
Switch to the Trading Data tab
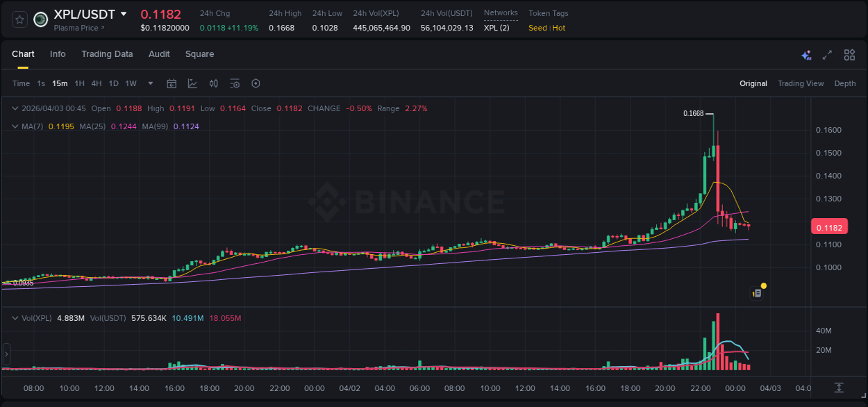(x=107, y=54)
